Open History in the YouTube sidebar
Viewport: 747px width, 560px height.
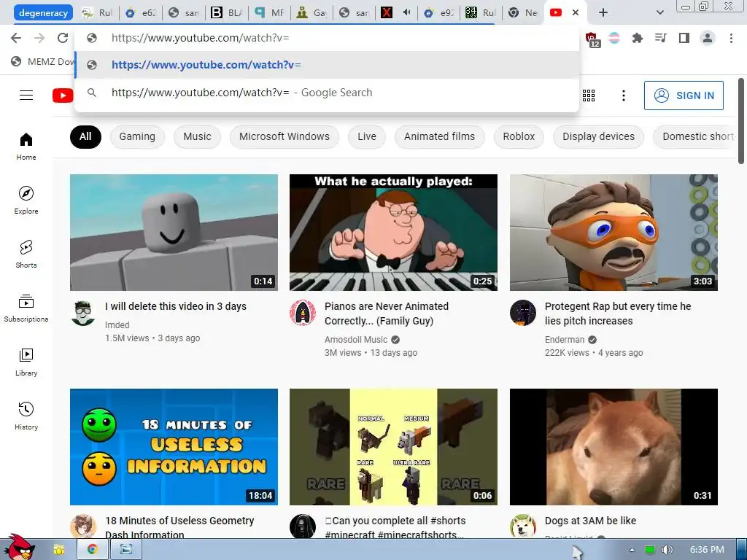pos(26,416)
